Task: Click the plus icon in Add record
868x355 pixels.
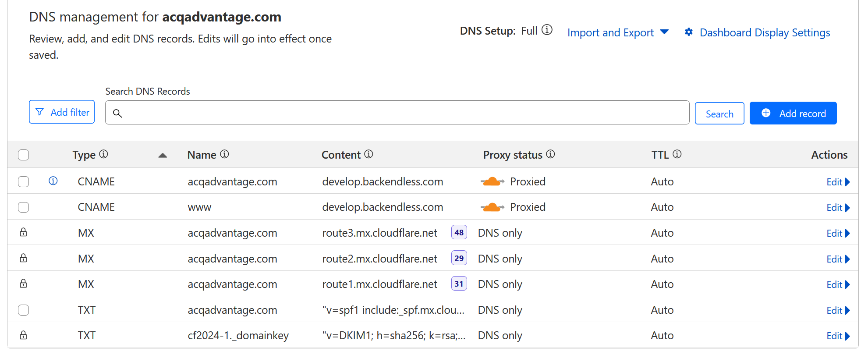Action: point(766,113)
